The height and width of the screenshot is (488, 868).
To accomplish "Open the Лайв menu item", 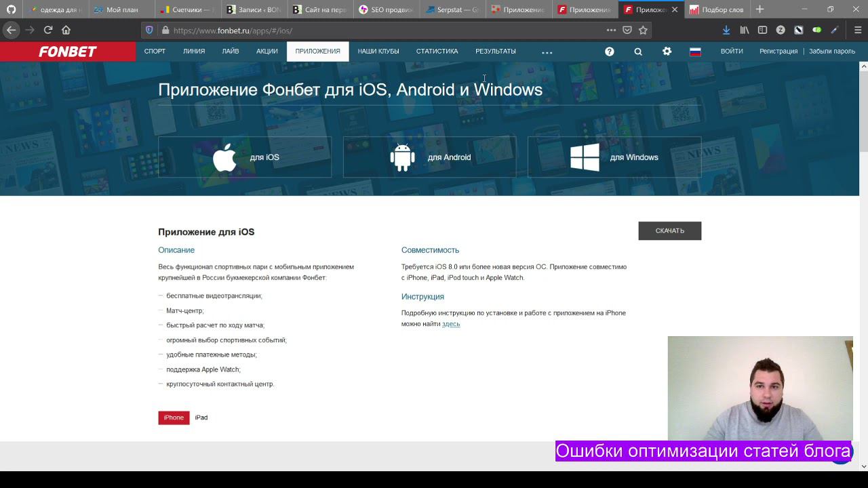I will [x=231, y=52].
